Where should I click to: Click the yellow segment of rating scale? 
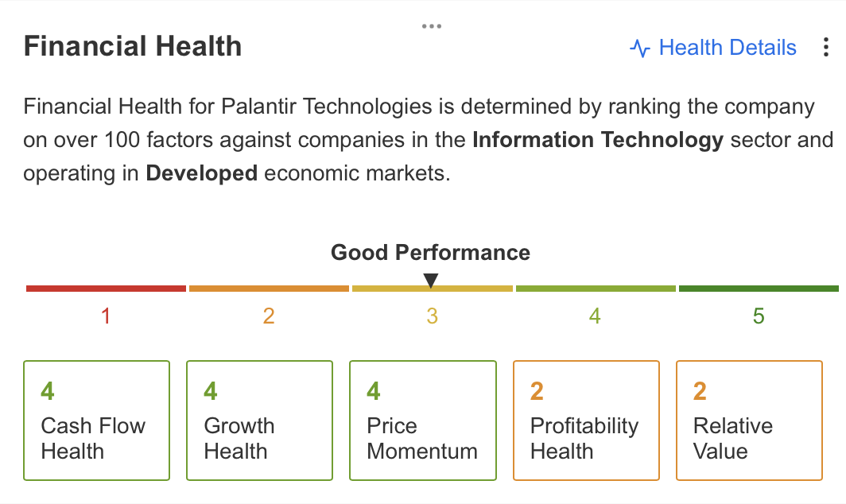click(433, 289)
